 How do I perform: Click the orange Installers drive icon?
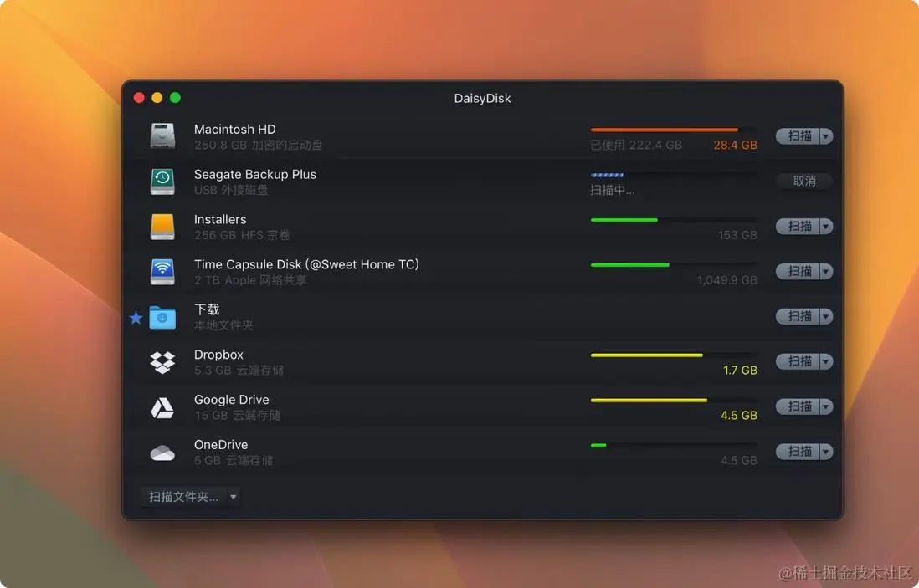click(162, 226)
